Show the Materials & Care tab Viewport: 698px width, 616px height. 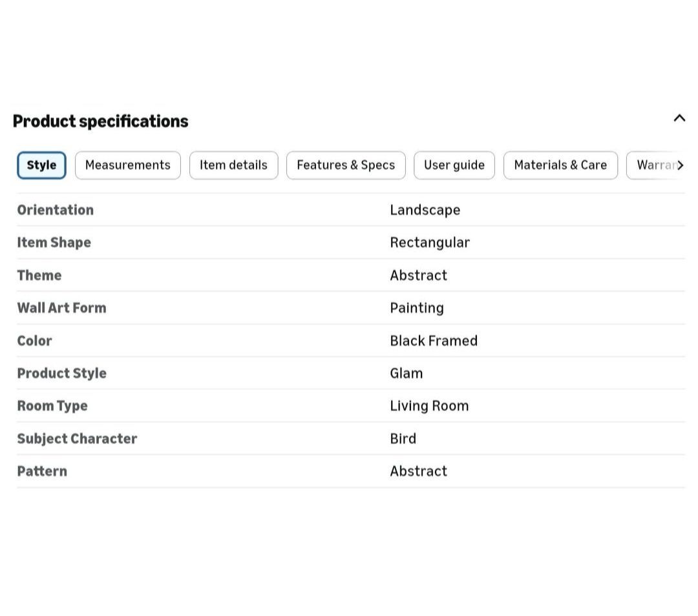coord(560,165)
